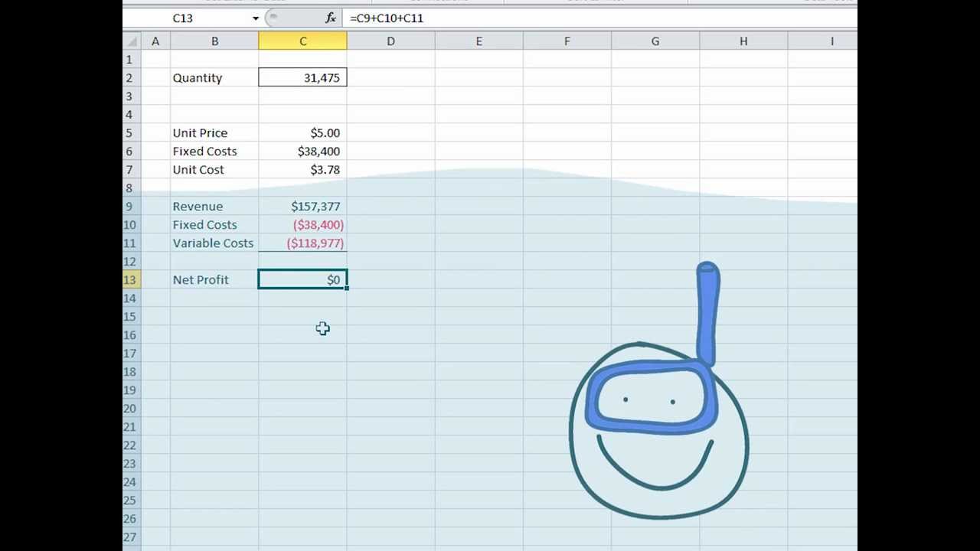Click the Select All corner of the grid

point(132,41)
